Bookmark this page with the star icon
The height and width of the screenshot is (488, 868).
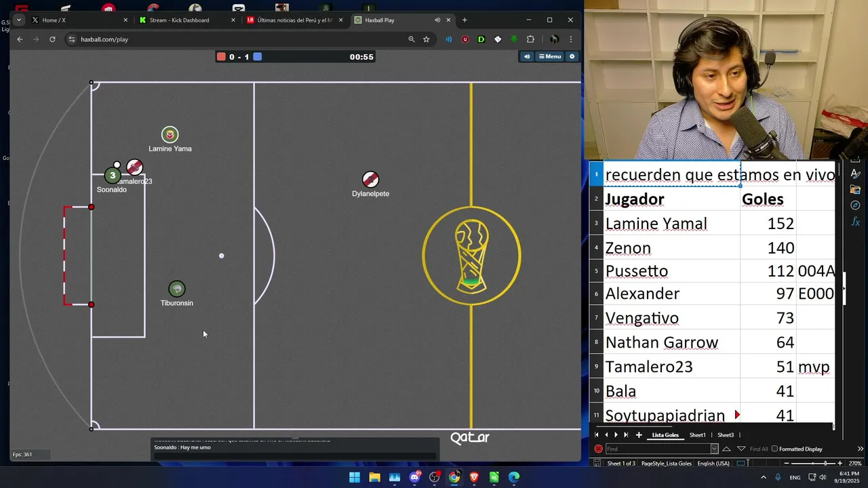[427, 39]
